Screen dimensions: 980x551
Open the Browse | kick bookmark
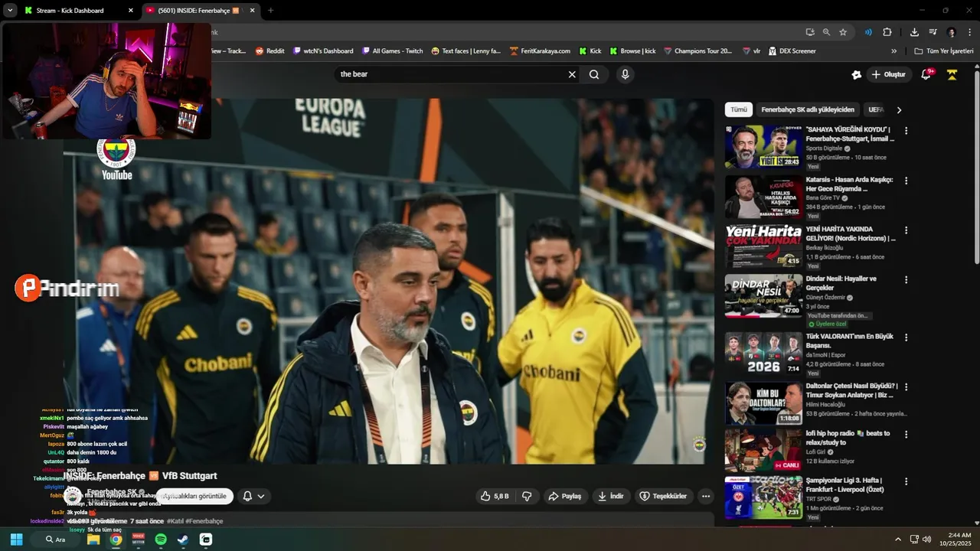(x=632, y=51)
